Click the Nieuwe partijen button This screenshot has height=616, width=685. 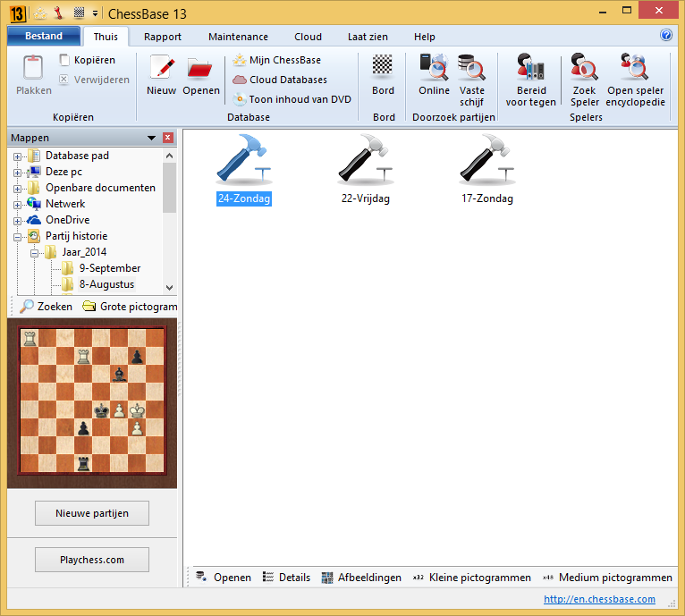click(x=92, y=513)
